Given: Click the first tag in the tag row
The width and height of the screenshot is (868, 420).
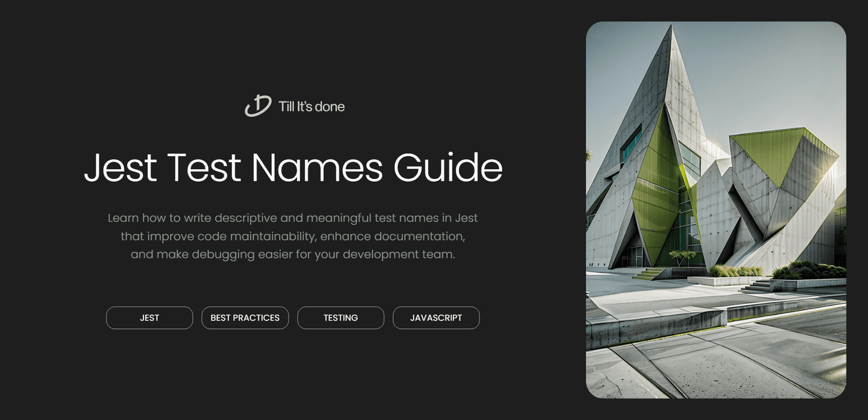Looking at the screenshot, I should 149,318.
